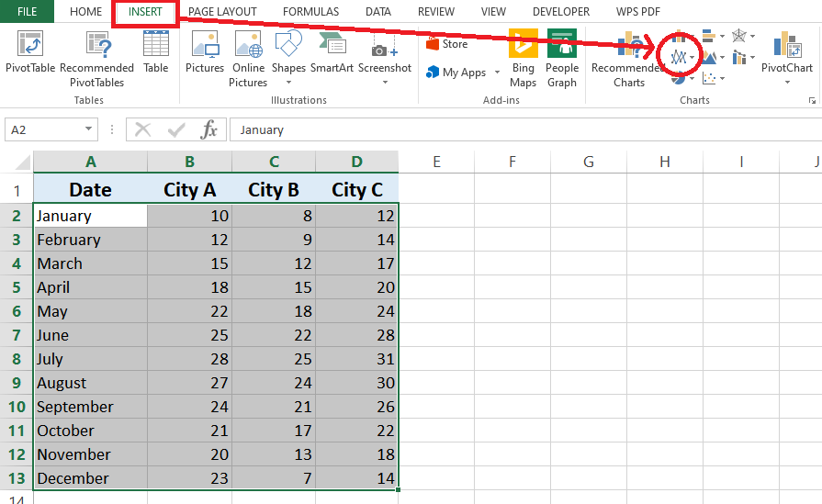The height and width of the screenshot is (504, 822).
Task: Insert a PivotTable
Action: (30, 51)
